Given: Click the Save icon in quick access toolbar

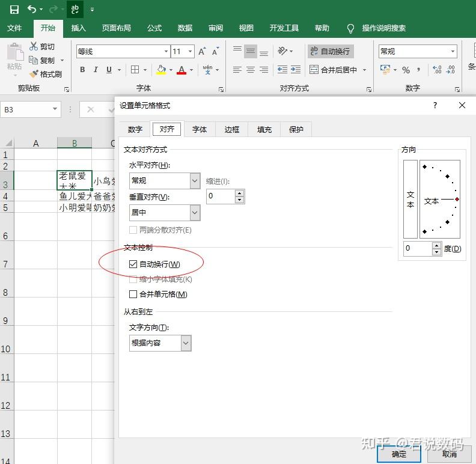Looking at the screenshot, I should point(14,10).
